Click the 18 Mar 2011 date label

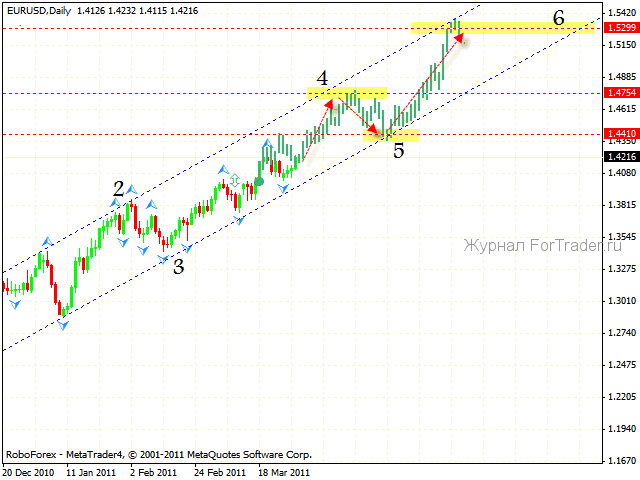pos(283,472)
